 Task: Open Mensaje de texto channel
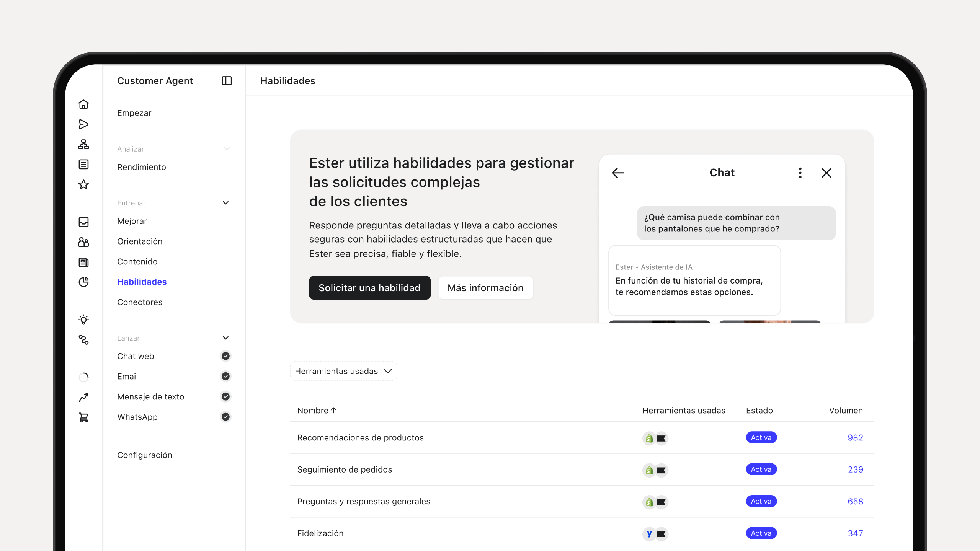point(151,397)
